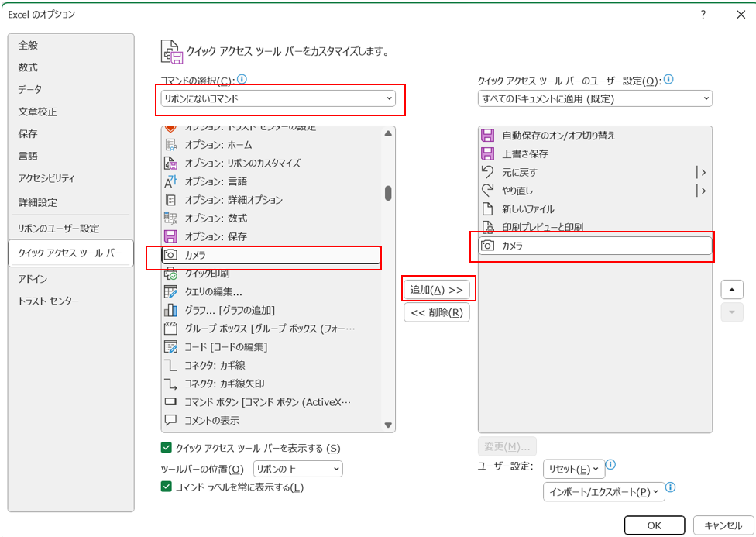Open the すべてのドキュメントに適用 dropdown

pyautogui.click(x=595, y=99)
